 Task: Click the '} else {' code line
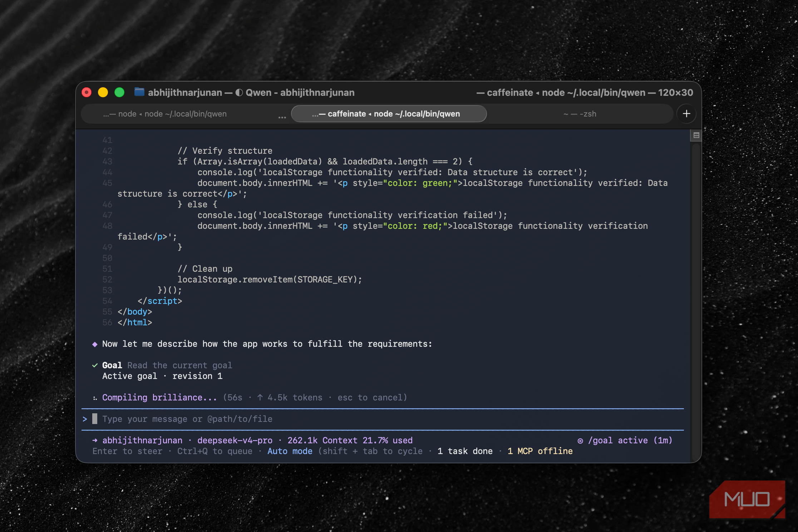(x=197, y=205)
